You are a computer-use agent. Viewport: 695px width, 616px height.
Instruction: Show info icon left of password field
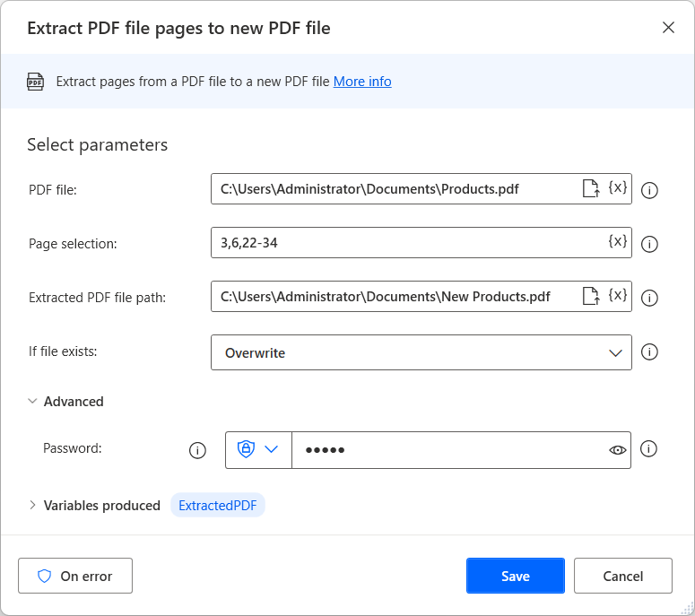click(x=197, y=450)
